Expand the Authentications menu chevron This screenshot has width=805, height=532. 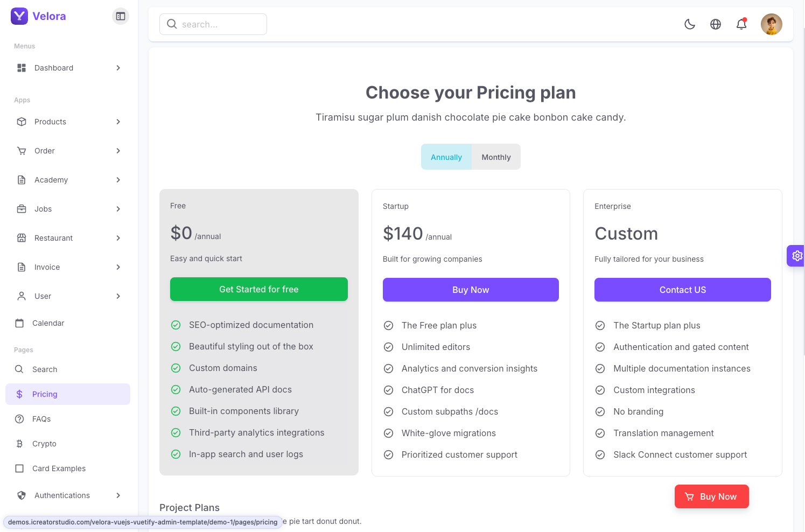[118, 495]
